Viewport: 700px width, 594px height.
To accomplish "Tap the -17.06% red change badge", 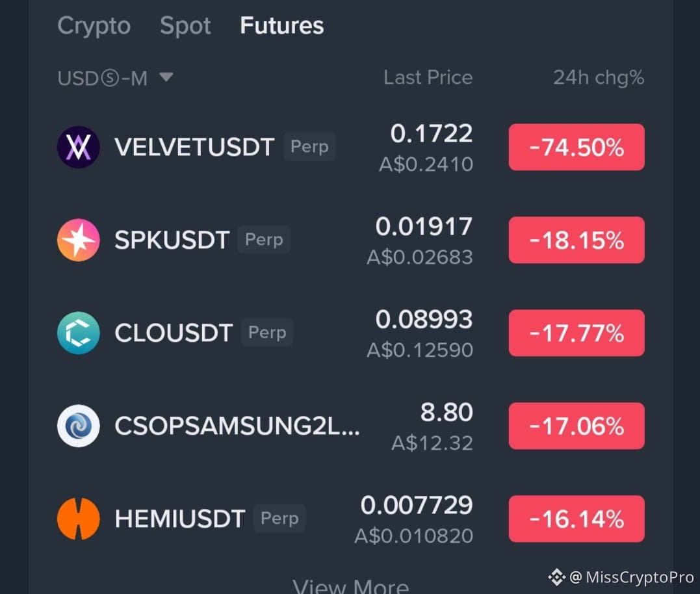I will (x=577, y=426).
